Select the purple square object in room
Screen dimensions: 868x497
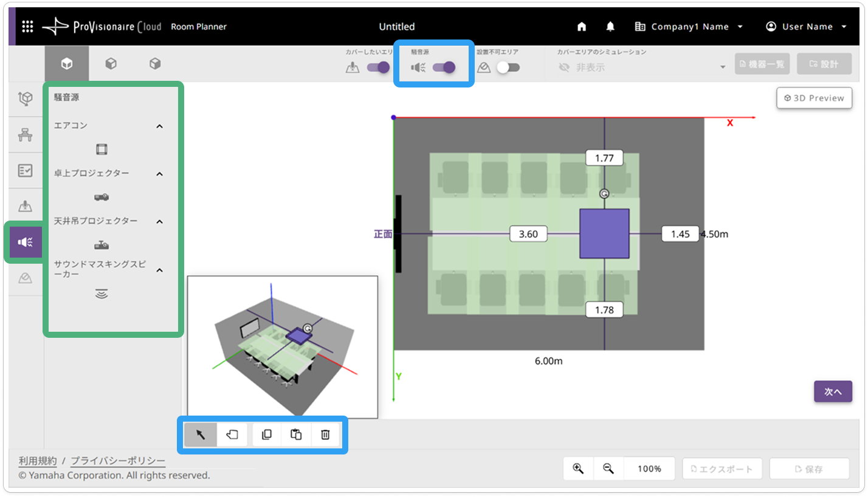(x=604, y=234)
